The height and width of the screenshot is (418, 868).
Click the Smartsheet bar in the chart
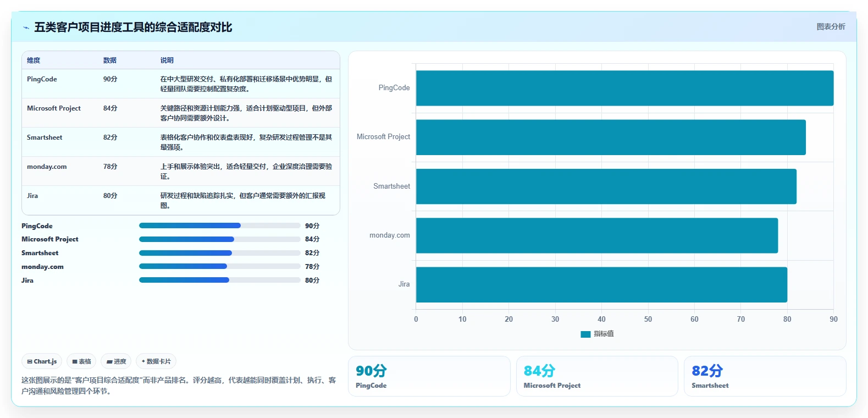click(606, 186)
